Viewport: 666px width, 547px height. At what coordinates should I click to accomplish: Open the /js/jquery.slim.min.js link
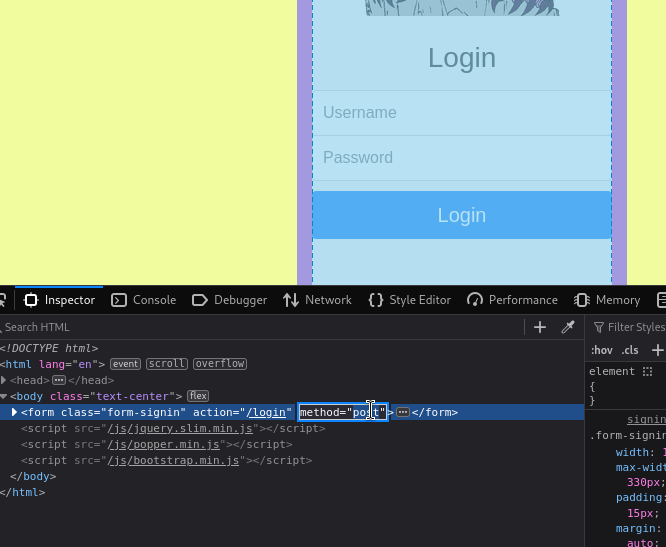click(180, 429)
